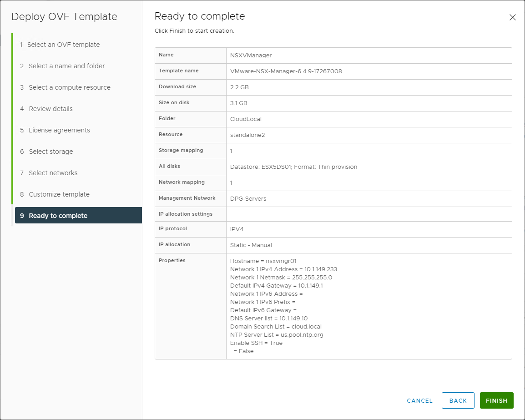Click the = False property line
Screen dimensions: 525x420
(x=243, y=351)
